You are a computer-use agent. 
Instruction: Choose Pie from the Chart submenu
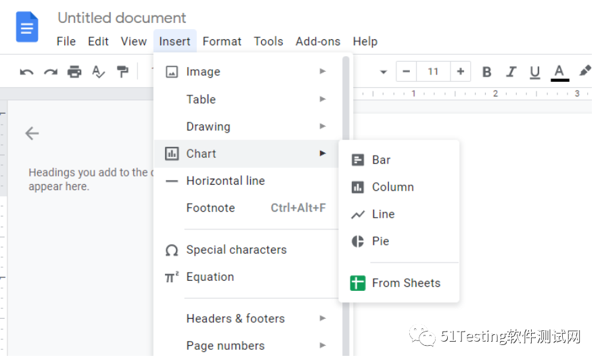coord(380,242)
